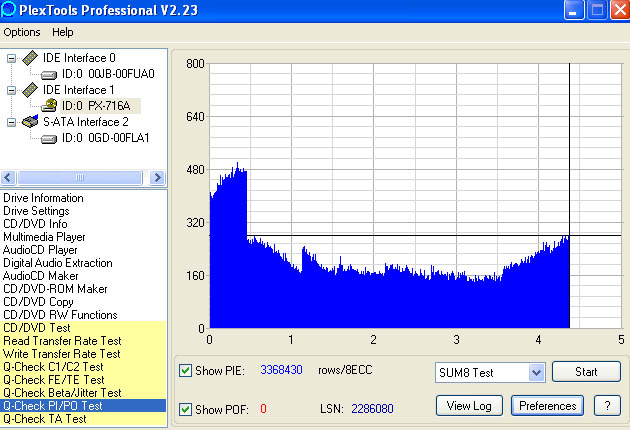Open AudioCD Maker

(x=41, y=276)
